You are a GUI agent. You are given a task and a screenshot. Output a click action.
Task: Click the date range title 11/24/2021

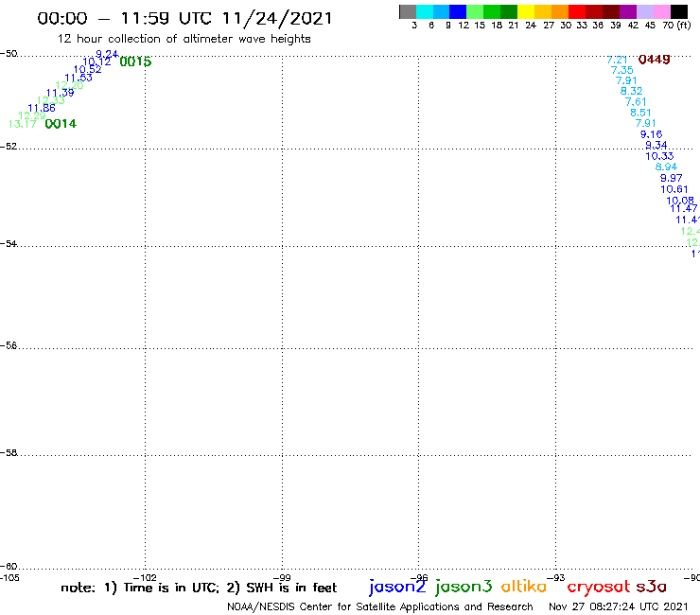[277, 18]
